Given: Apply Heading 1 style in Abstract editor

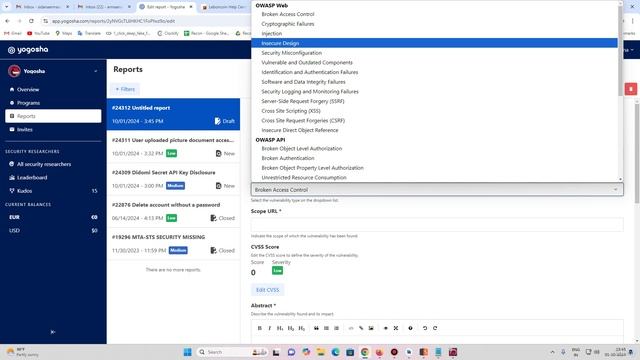Looking at the screenshot, I should coord(280,328).
